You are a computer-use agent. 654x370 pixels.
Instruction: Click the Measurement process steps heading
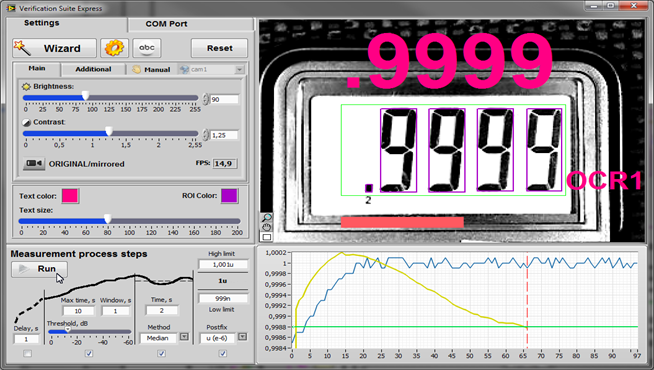click(79, 254)
